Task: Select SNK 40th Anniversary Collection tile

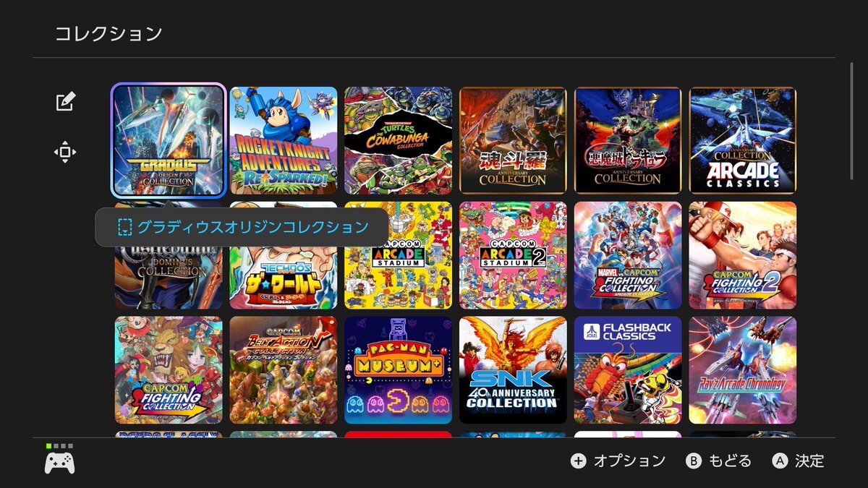Action: (x=513, y=370)
